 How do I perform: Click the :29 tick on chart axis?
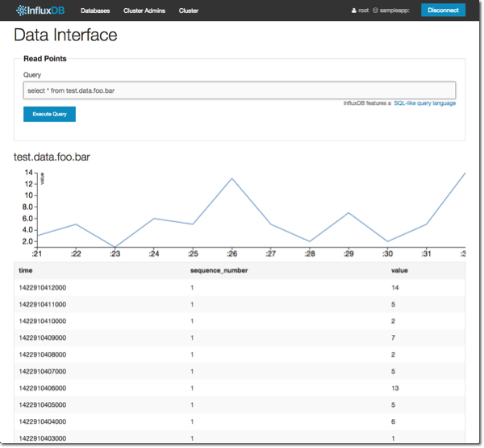pyautogui.click(x=348, y=253)
